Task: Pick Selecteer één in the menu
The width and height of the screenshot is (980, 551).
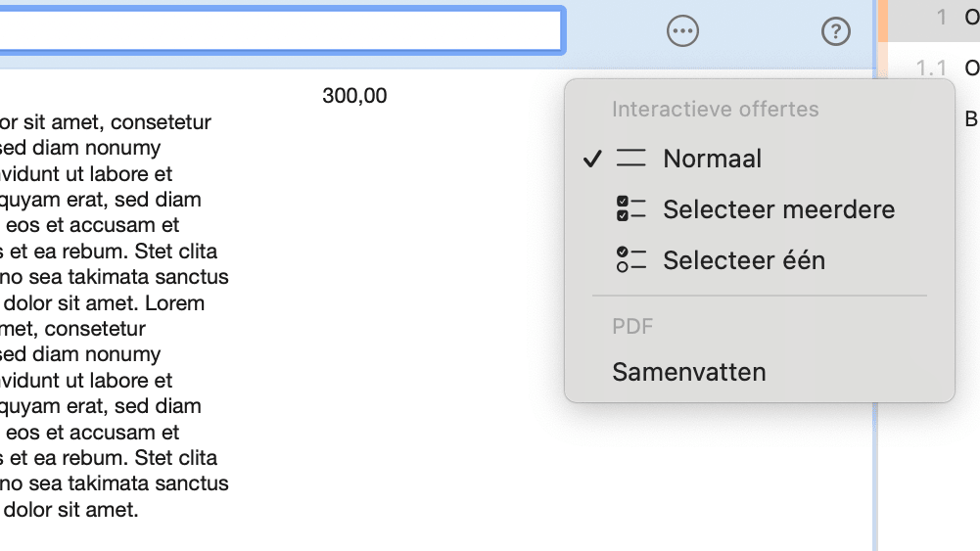Action: click(x=743, y=260)
